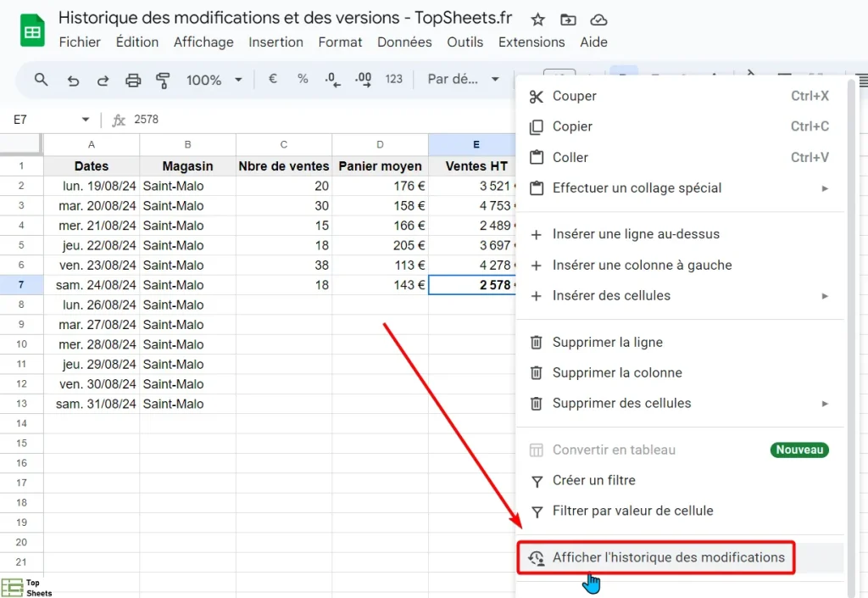Choose Filtrer par valeur de cellule
Screen dimensions: 868x598
tap(680, 511)
